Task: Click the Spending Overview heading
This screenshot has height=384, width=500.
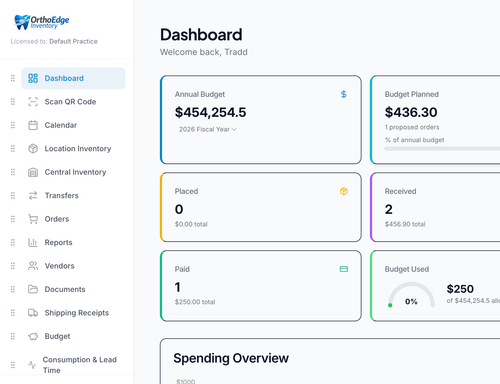Action: pyautogui.click(x=231, y=358)
